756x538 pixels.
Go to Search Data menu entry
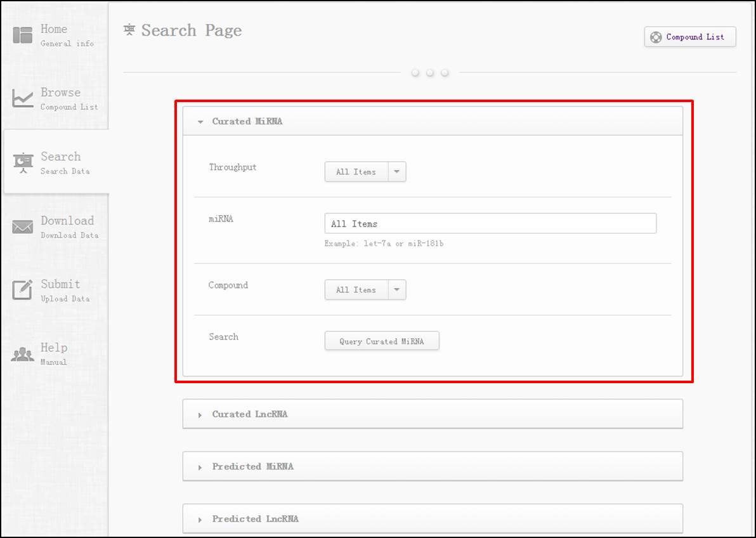point(56,162)
